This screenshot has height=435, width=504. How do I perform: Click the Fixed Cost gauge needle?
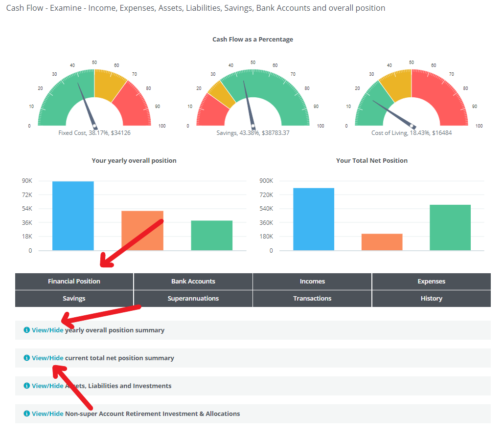[86, 104]
